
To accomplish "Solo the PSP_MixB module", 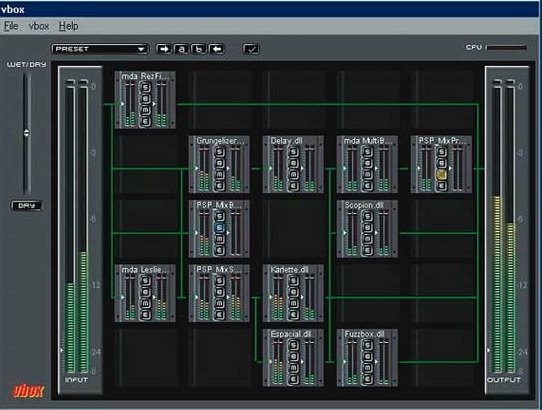I will click(219, 216).
